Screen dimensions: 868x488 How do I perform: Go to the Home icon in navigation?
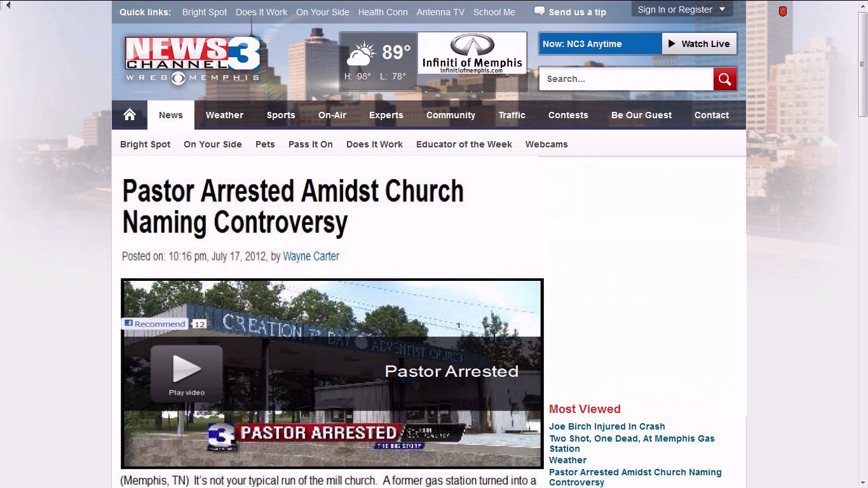(130, 115)
